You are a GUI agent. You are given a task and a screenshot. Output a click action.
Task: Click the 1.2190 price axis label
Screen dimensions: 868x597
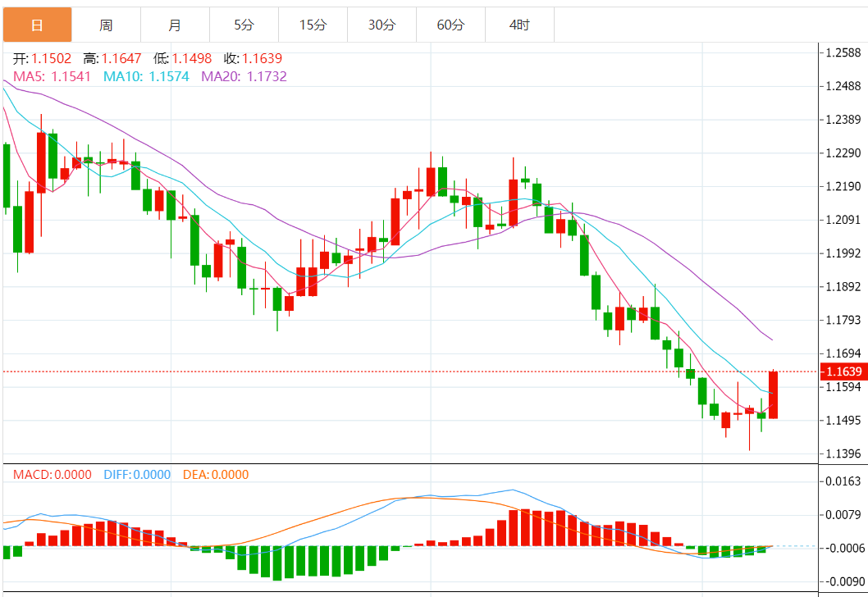tap(843, 186)
